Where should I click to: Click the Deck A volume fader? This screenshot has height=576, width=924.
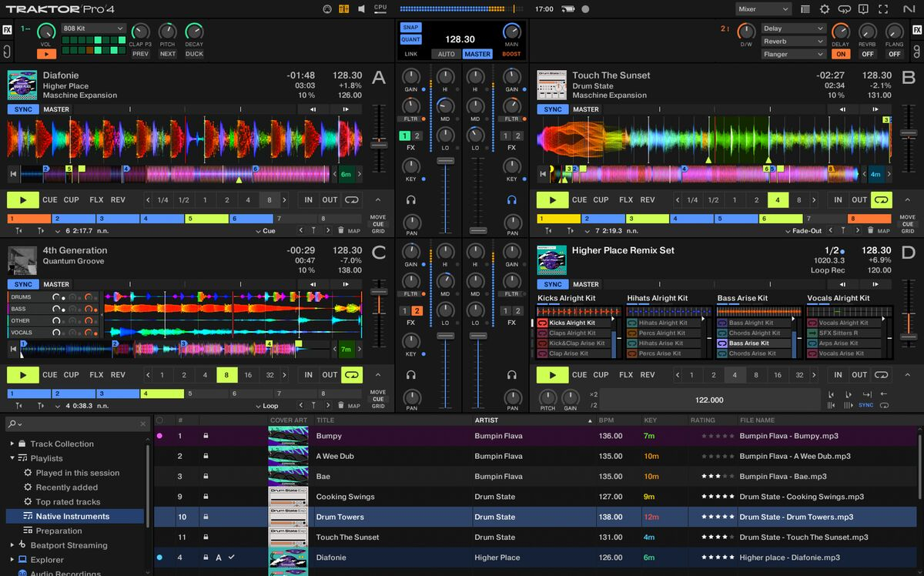(445, 160)
